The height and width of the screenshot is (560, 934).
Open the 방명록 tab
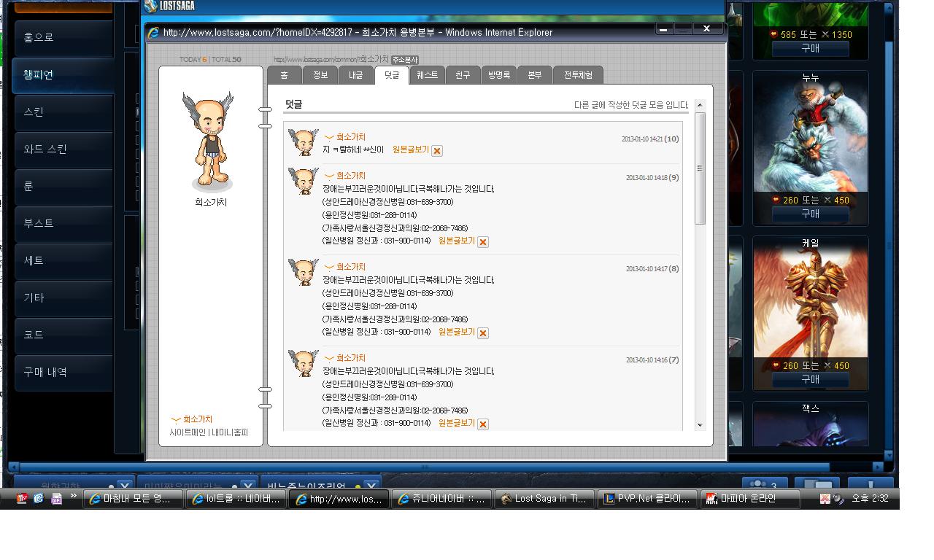click(499, 75)
